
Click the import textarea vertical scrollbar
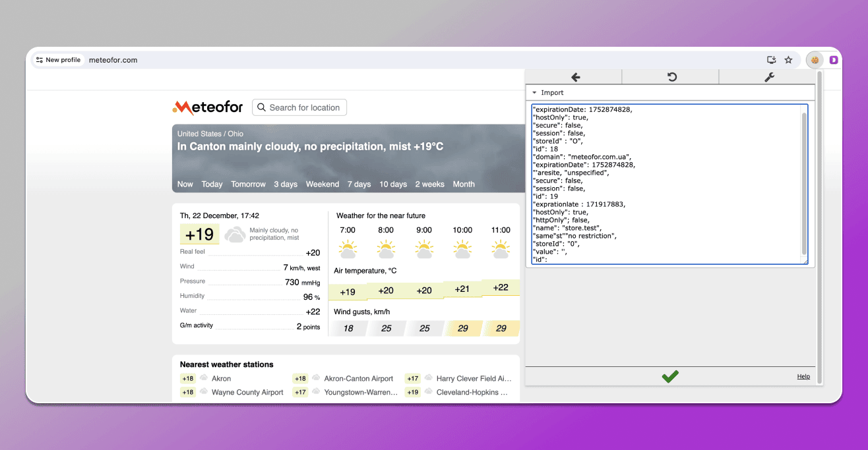point(804,184)
